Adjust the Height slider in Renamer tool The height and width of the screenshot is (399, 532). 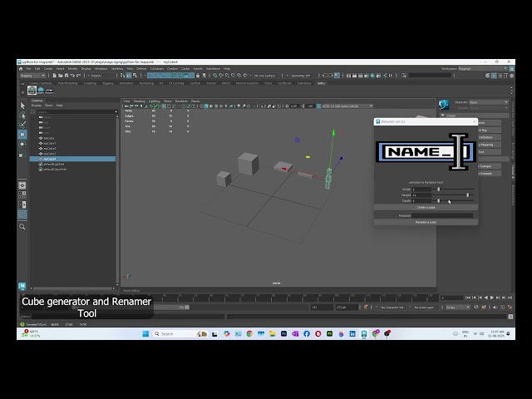click(x=467, y=195)
